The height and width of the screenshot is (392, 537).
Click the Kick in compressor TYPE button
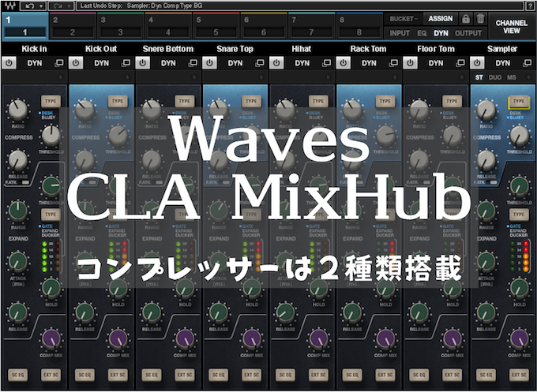[51, 101]
